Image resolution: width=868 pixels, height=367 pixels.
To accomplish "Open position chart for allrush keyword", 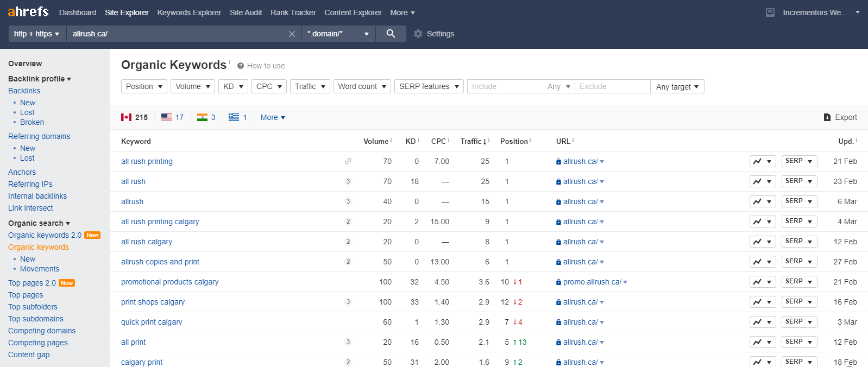I will [x=763, y=201].
